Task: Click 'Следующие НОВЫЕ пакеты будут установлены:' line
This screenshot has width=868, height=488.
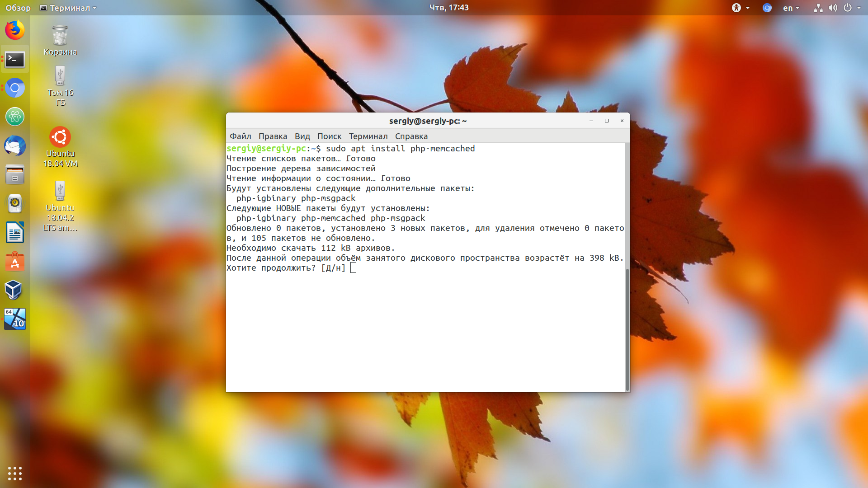Action: point(328,208)
